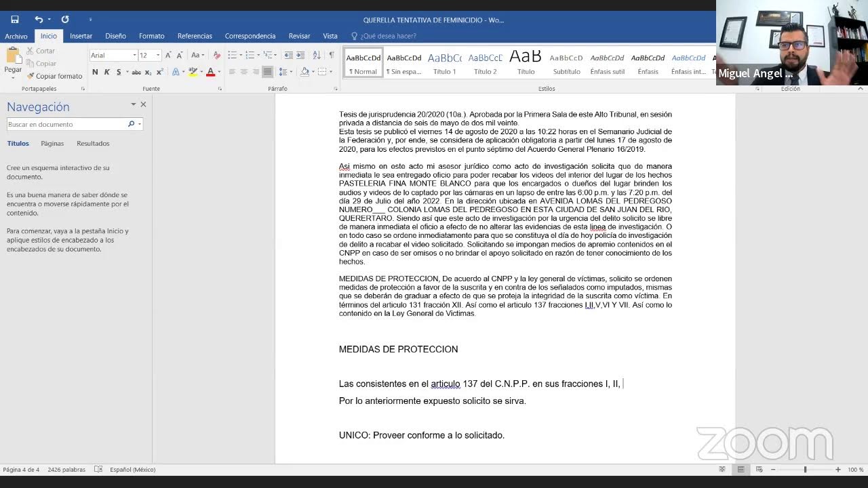Open the Párrafo dialog launcher
Image resolution: width=868 pixels, height=488 pixels.
(x=336, y=89)
